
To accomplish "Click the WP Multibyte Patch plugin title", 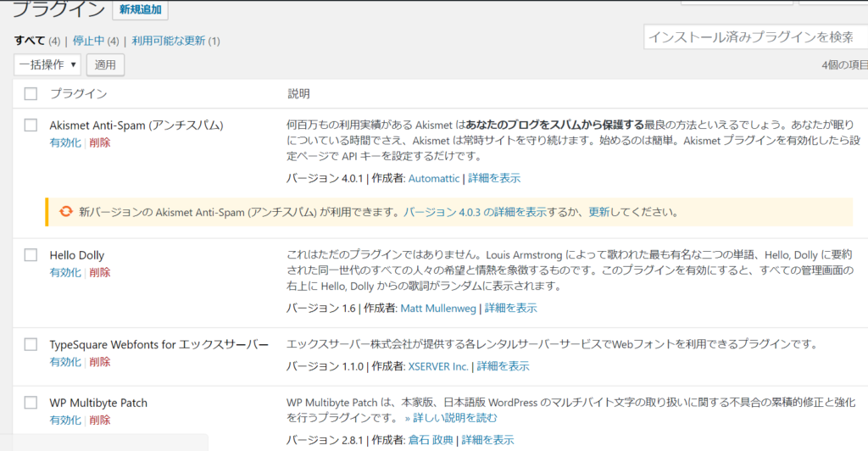I will tap(98, 403).
